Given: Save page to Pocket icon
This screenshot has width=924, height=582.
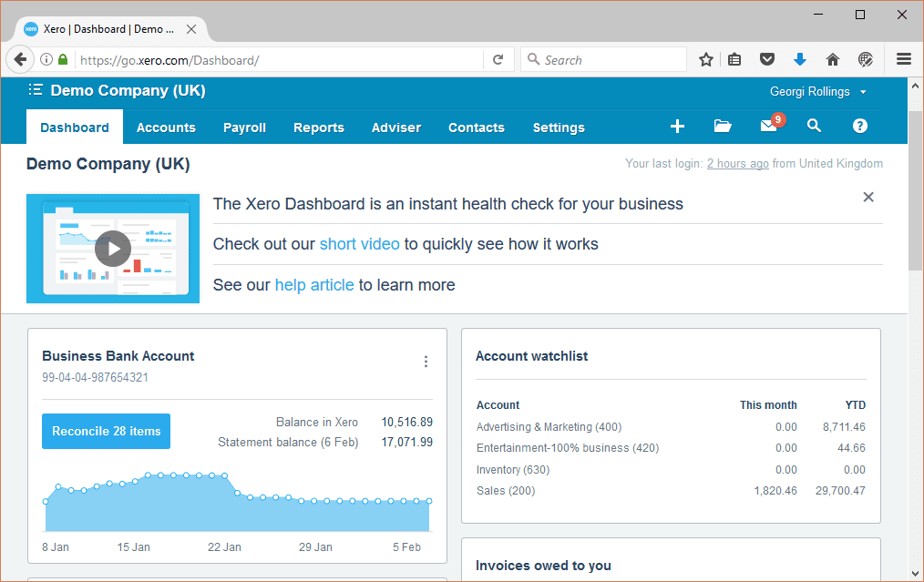Looking at the screenshot, I should coord(766,59).
